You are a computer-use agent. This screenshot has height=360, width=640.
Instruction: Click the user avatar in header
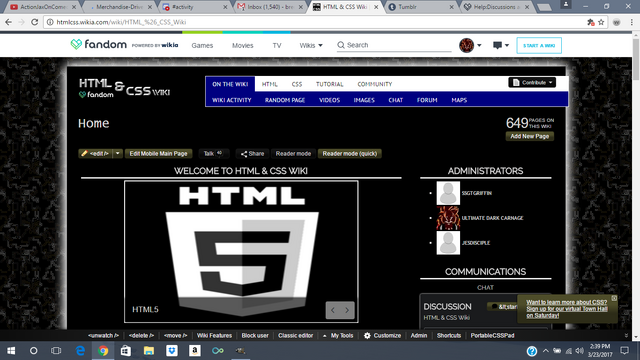coord(466,45)
